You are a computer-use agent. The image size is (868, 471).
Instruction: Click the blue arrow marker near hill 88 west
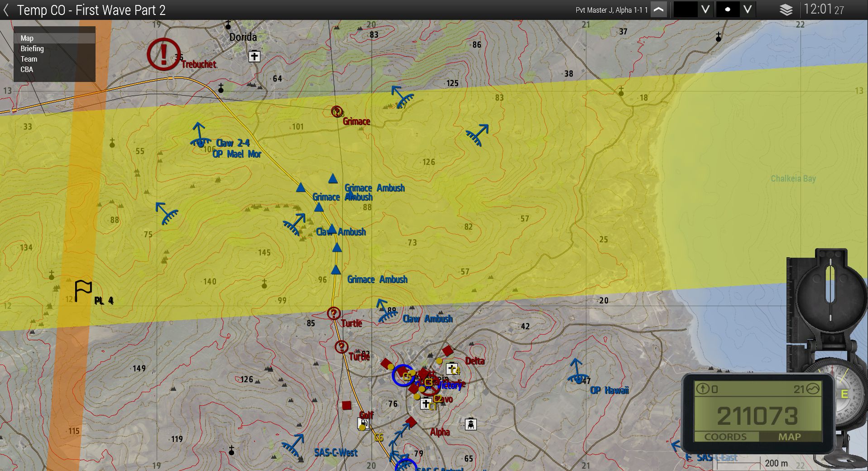tap(166, 213)
